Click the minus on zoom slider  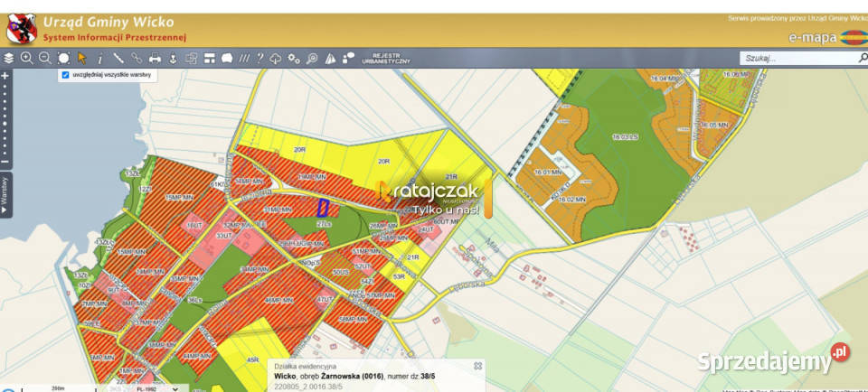(x=5, y=162)
